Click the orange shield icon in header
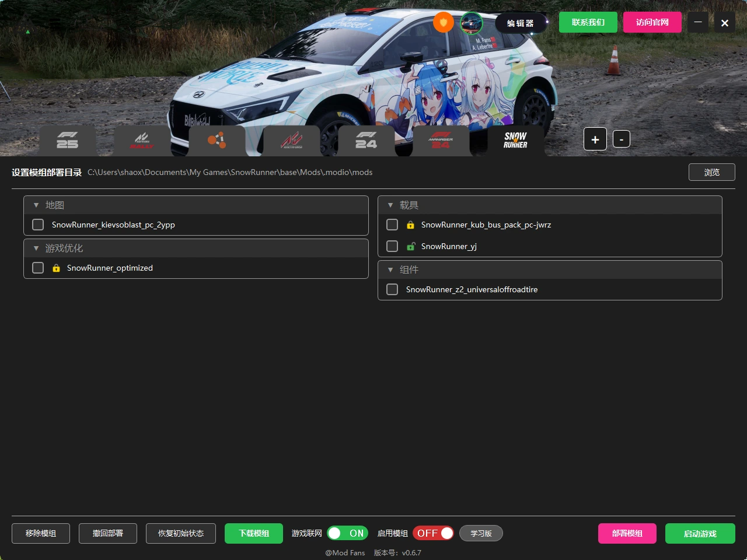The height and width of the screenshot is (560, 747). coord(444,23)
